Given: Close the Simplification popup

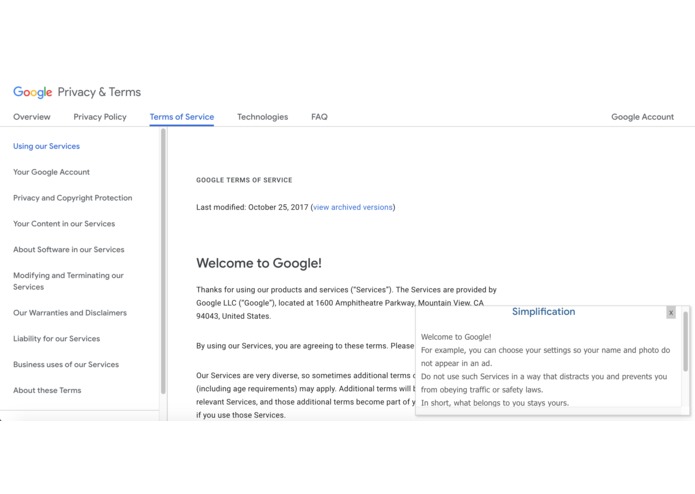Looking at the screenshot, I should tap(671, 312).
